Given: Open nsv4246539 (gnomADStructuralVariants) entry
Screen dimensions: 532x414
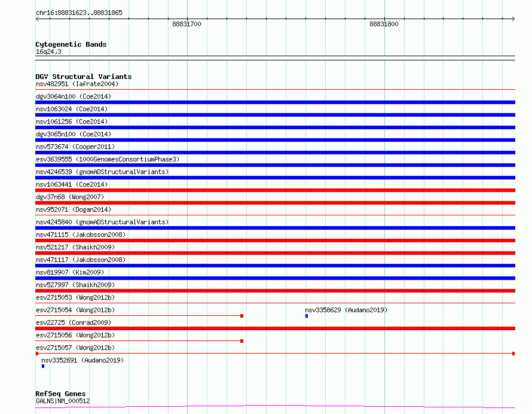Looking at the screenshot, I should (x=102, y=172).
